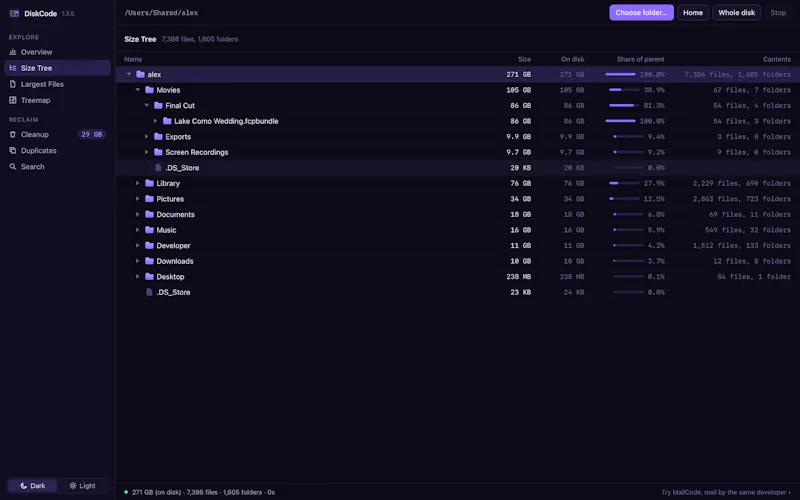Click the /Users/Shared/alex path text
This screenshot has height=500, width=800.
coord(161,13)
